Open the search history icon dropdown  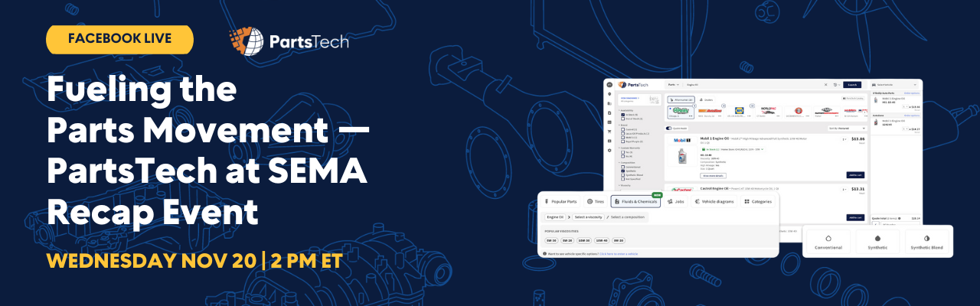click(836, 84)
